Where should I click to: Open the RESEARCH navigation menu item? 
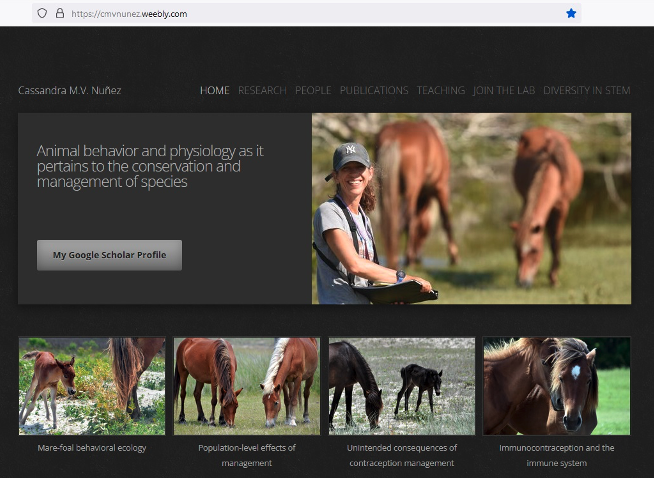[x=262, y=90]
